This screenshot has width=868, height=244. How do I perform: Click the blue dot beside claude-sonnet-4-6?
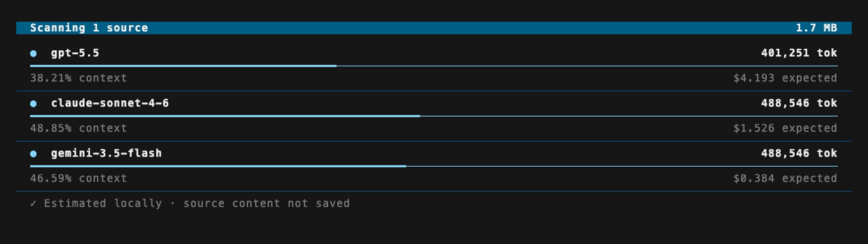pos(33,104)
